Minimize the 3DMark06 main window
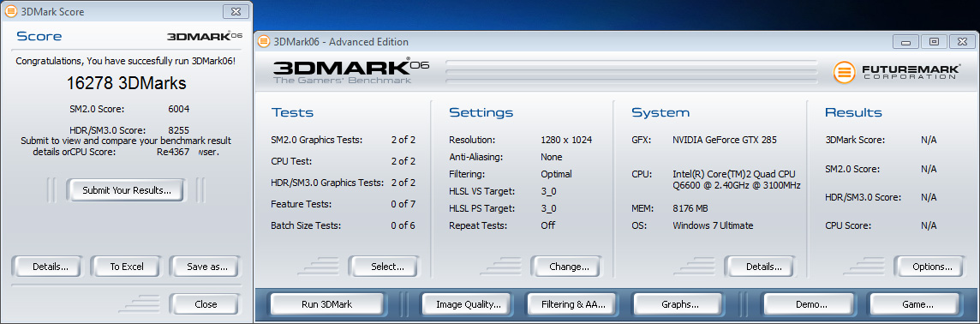This screenshot has height=324, width=980. coord(905,42)
